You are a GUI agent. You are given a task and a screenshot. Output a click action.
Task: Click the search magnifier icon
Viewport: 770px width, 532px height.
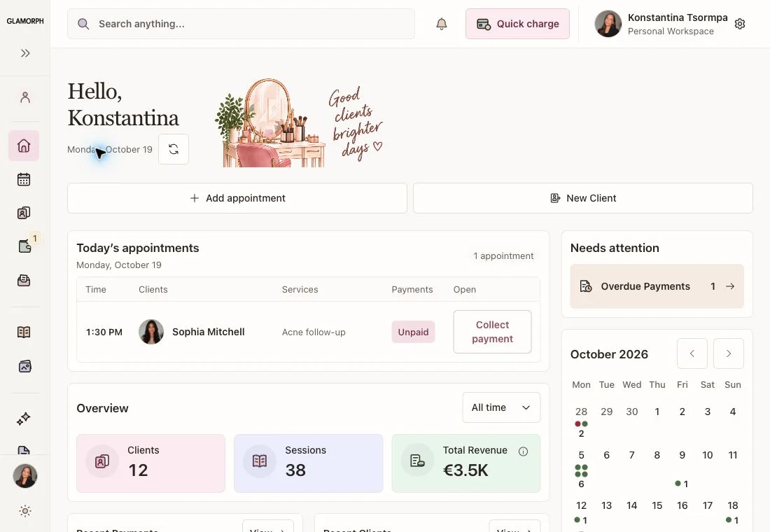[83, 24]
